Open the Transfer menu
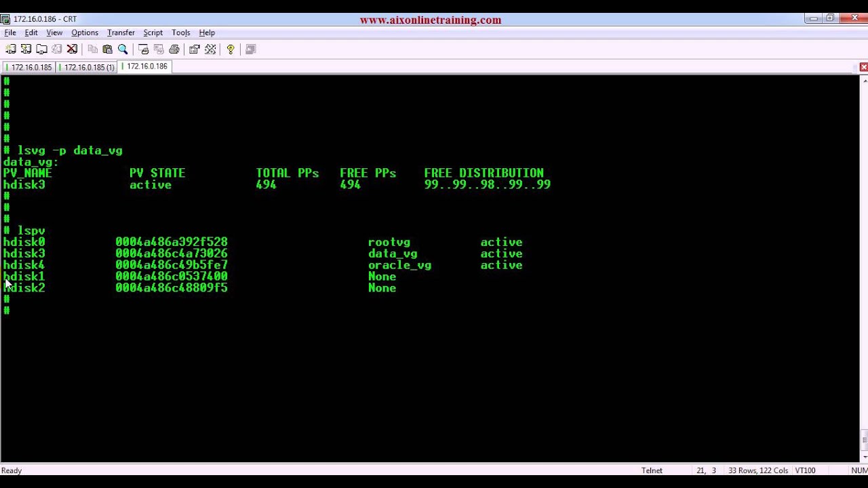 coord(121,33)
